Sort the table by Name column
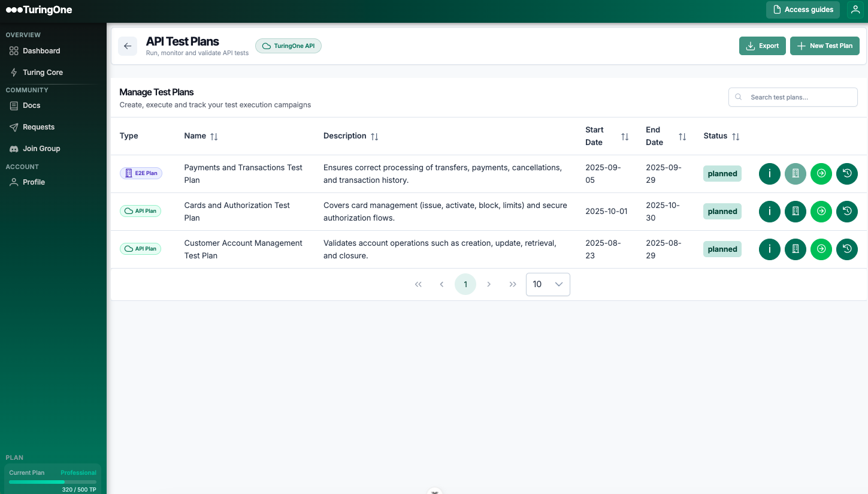This screenshot has height=494, width=868. [x=214, y=137]
